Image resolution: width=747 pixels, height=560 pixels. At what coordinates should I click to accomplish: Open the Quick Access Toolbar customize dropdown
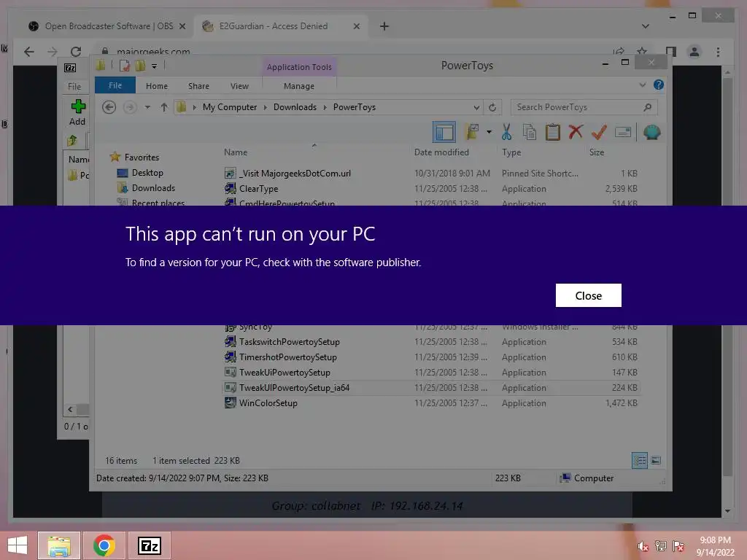154,66
